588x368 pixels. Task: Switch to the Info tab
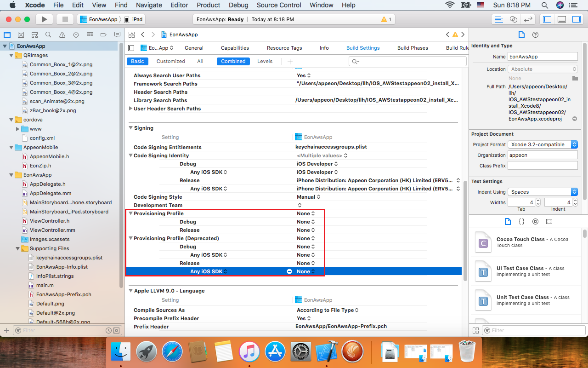[x=324, y=48]
